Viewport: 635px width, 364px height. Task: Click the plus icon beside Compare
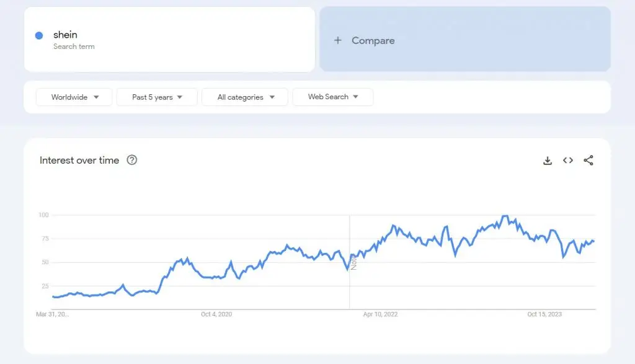point(338,40)
